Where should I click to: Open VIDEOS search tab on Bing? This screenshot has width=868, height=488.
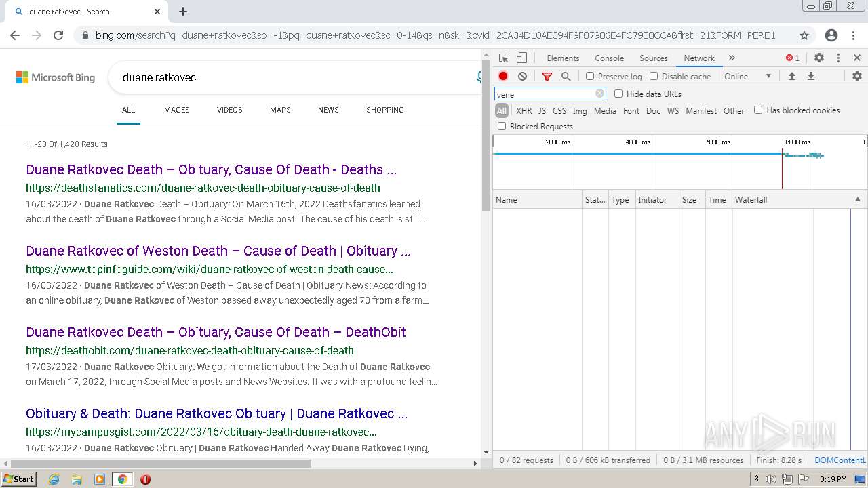[230, 110]
